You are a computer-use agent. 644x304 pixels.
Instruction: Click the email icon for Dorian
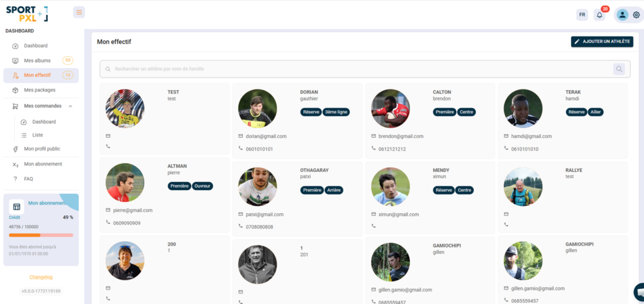pos(241,136)
